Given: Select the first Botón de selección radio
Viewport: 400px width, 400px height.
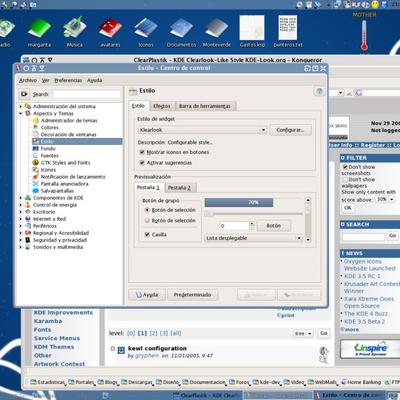Looking at the screenshot, I should point(147,210).
